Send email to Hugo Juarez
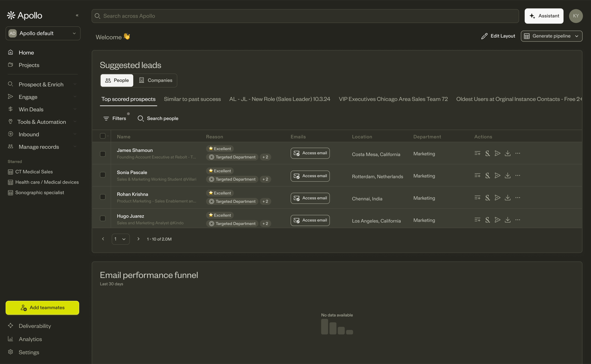 pos(498,220)
